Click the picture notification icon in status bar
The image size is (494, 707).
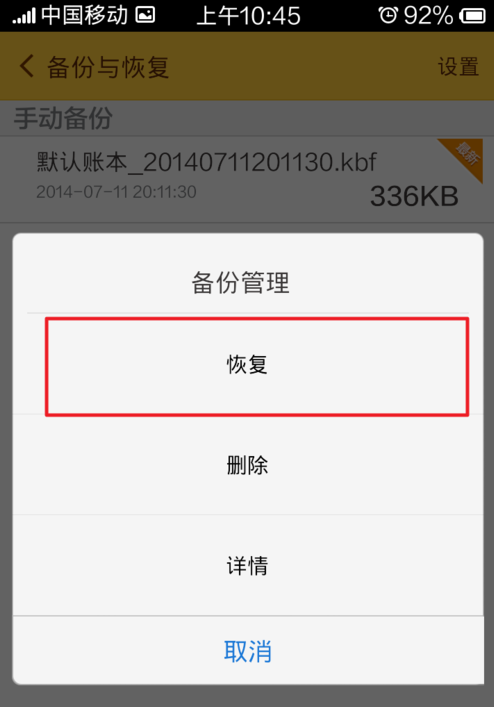tap(145, 15)
